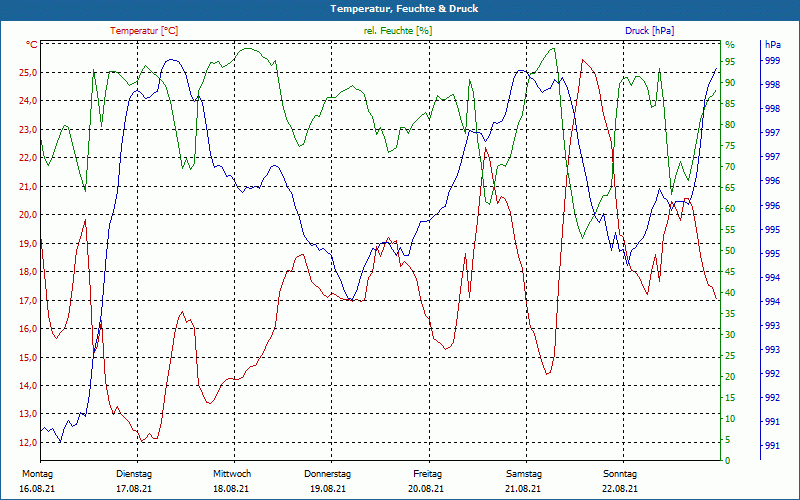Select the date "19.08.21"
Image resolution: width=800 pixels, height=500 pixels.
pos(328,488)
